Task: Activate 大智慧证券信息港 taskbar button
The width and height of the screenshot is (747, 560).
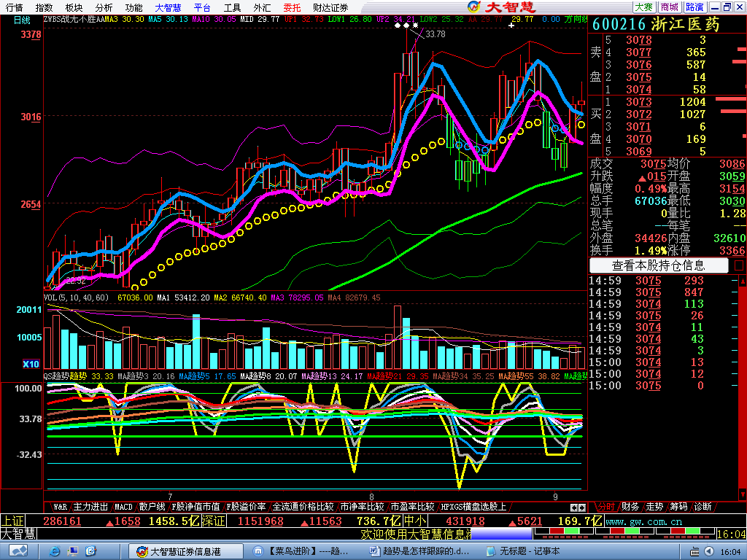Action: 186,551
